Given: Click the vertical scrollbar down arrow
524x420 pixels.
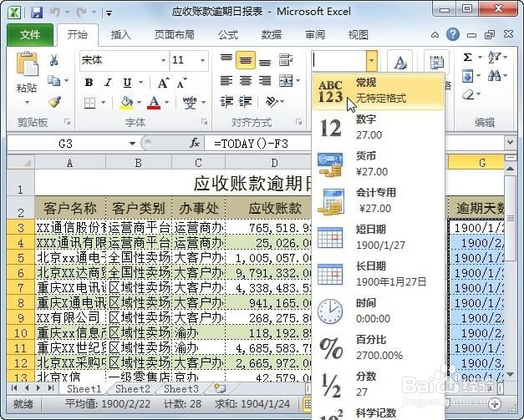Looking at the screenshot, I should point(511,374).
